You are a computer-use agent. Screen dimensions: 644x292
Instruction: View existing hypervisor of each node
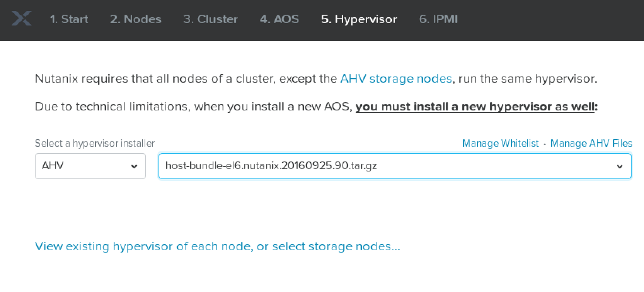click(217, 246)
